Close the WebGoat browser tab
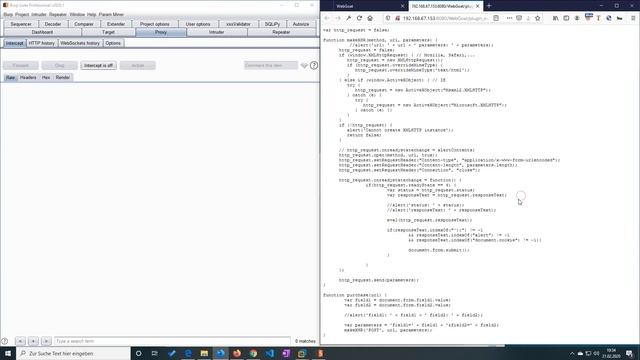Viewport: 640px width, 360px height. coord(402,6)
